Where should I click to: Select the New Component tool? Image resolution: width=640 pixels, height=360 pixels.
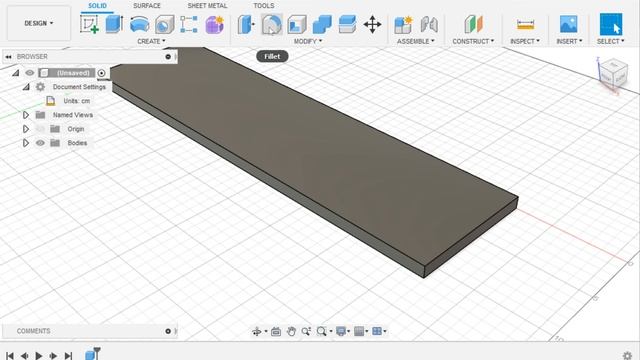403,24
